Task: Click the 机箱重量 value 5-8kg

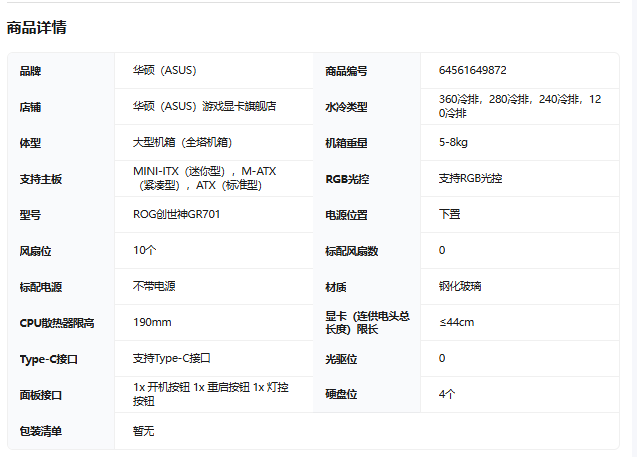Action: coord(455,142)
